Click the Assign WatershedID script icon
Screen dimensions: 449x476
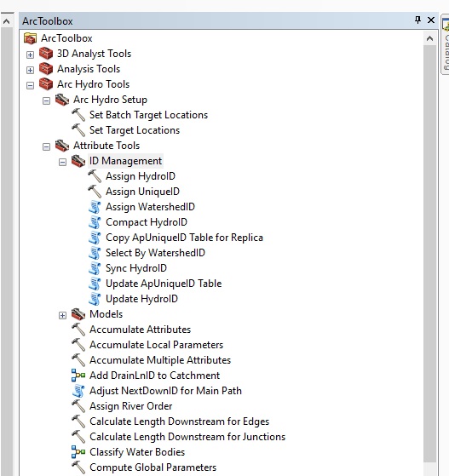point(95,207)
